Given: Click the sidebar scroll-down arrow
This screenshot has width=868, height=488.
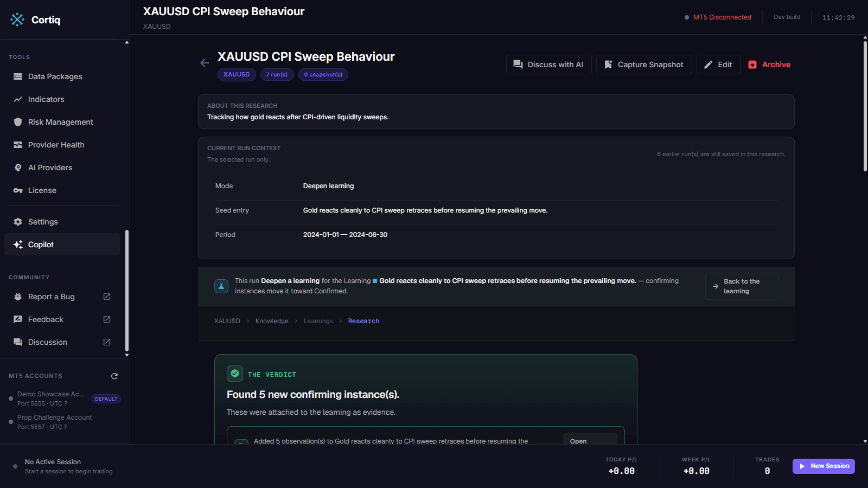Looking at the screenshot, I should pyautogui.click(x=127, y=355).
